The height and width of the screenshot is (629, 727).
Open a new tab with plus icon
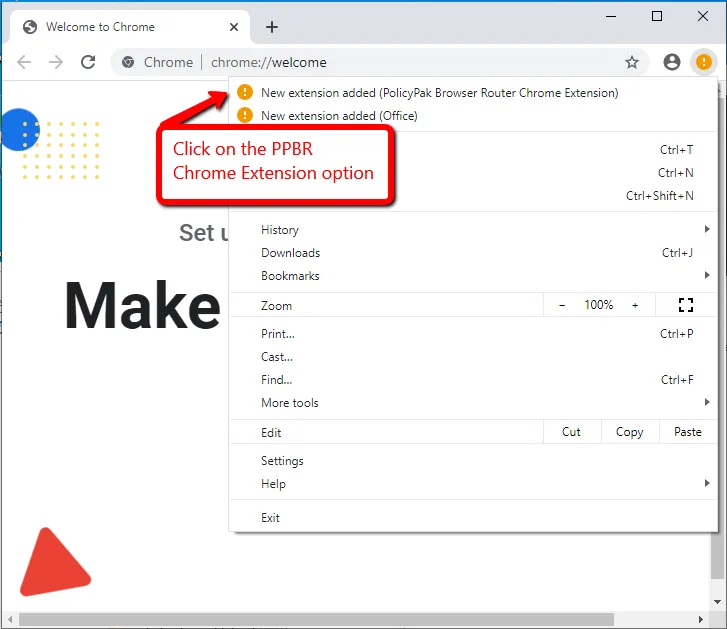271,27
